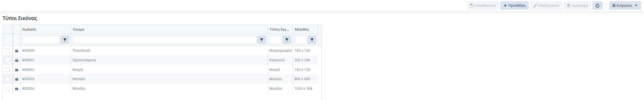Sort by the Μέγεθος column header

(305, 29)
